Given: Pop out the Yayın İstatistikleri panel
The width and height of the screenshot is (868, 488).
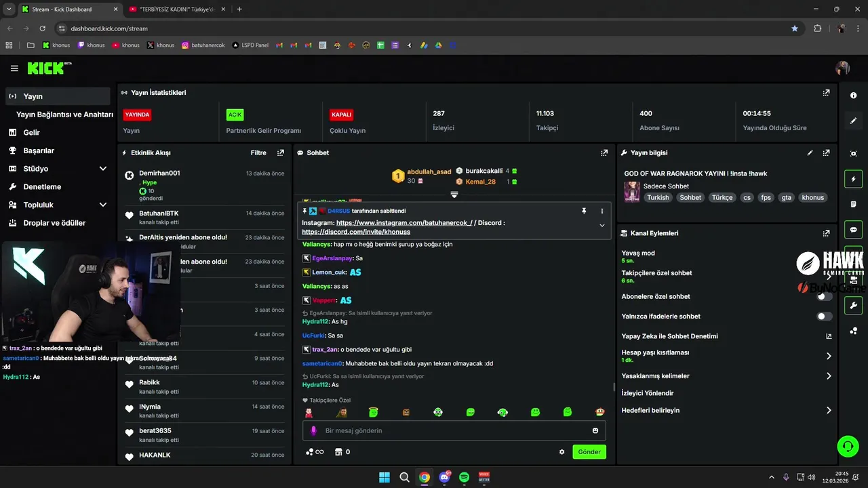Looking at the screenshot, I should coord(826,93).
